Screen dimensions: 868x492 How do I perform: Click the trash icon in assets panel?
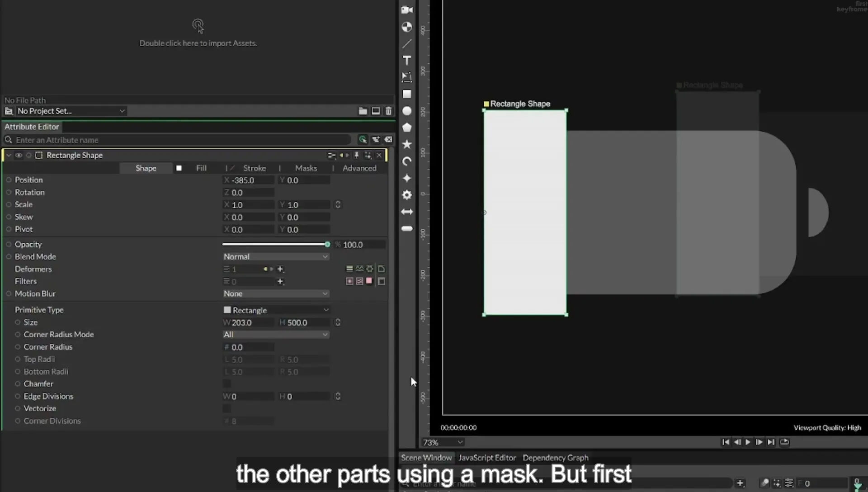388,111
